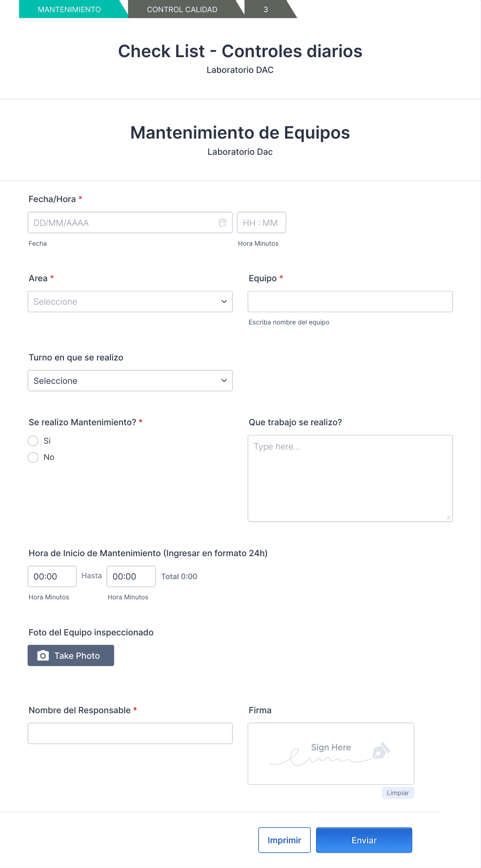The width and height of the screenshot is (481, 868).
Task: Select the No radio button
Action: click(x=33, y=457)
